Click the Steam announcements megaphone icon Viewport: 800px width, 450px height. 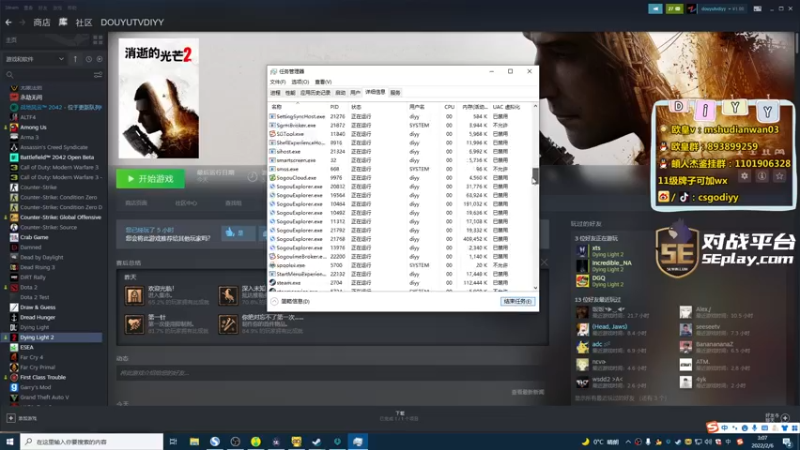[x=656, y=9]
